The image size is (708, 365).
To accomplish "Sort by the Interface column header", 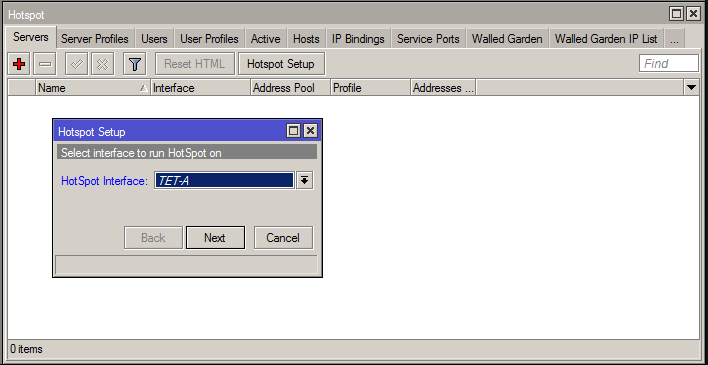I will click(x=200, y=88).
